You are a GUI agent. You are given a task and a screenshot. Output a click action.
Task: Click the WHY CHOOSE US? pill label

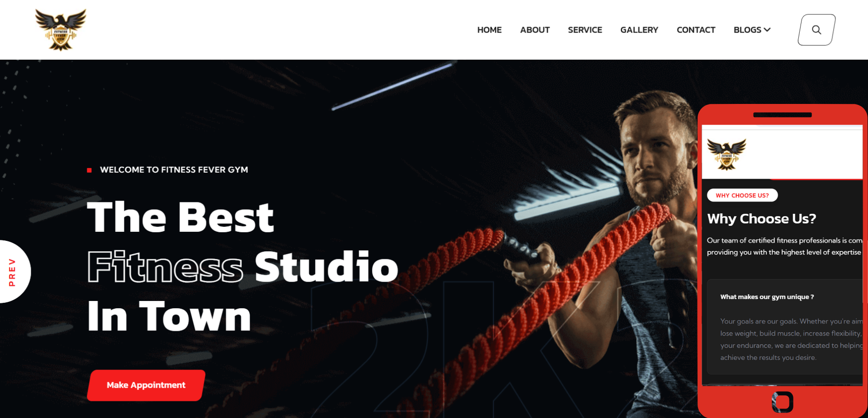coord(742,195)
